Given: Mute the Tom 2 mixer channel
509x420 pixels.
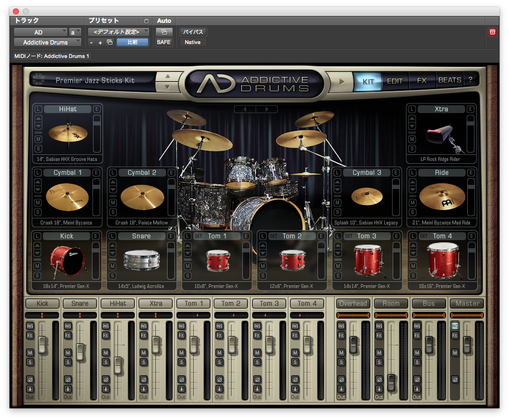Looking at the screenshot, I should 219,353.
